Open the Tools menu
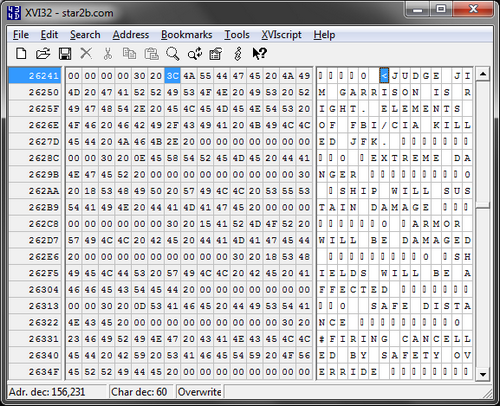 pos(237,35)
